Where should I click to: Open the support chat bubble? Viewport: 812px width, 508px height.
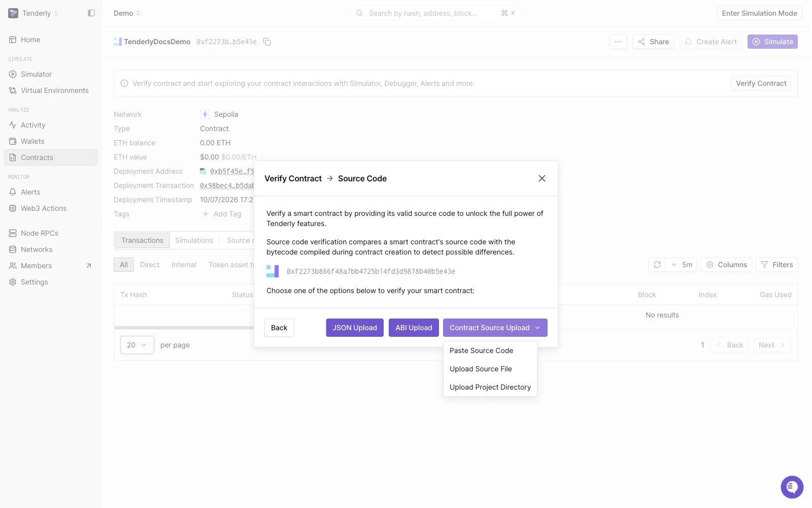792,487
